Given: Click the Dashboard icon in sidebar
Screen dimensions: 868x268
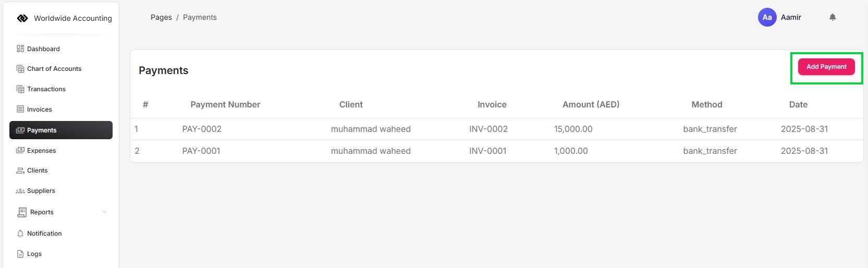Looking at the screenshot, I should pos(20,48).
